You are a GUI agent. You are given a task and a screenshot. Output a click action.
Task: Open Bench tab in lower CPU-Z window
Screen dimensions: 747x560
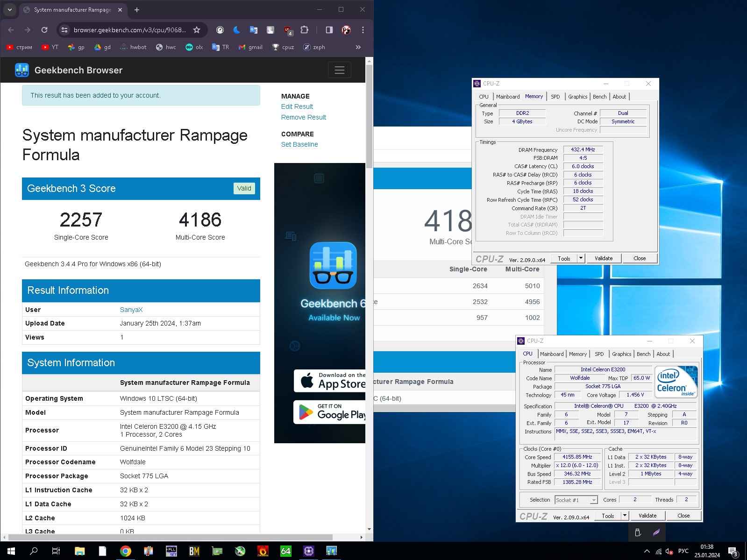click(643, 354)
